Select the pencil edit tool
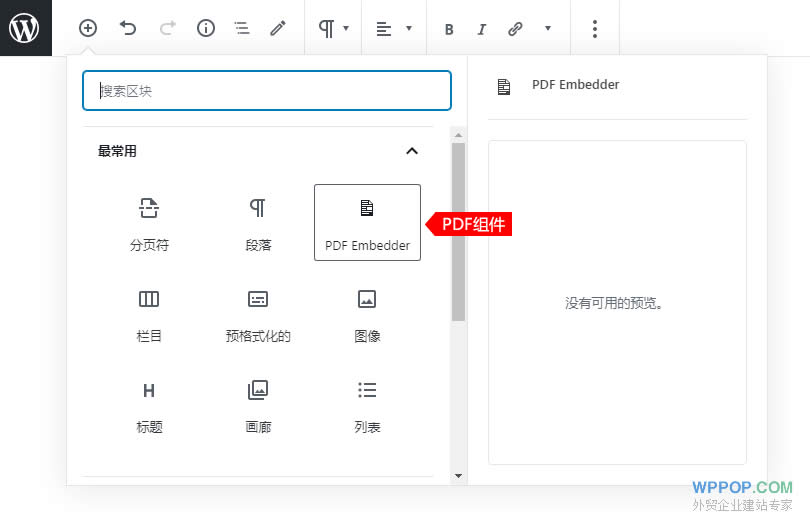 pyautogui.click(x=278, y=28)
